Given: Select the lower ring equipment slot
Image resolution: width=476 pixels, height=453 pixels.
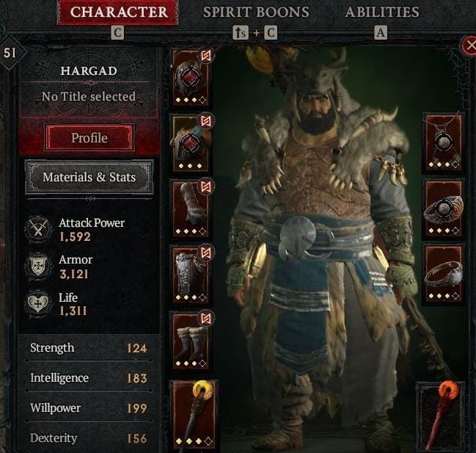Looking at the screenshot, I should 444,274.
